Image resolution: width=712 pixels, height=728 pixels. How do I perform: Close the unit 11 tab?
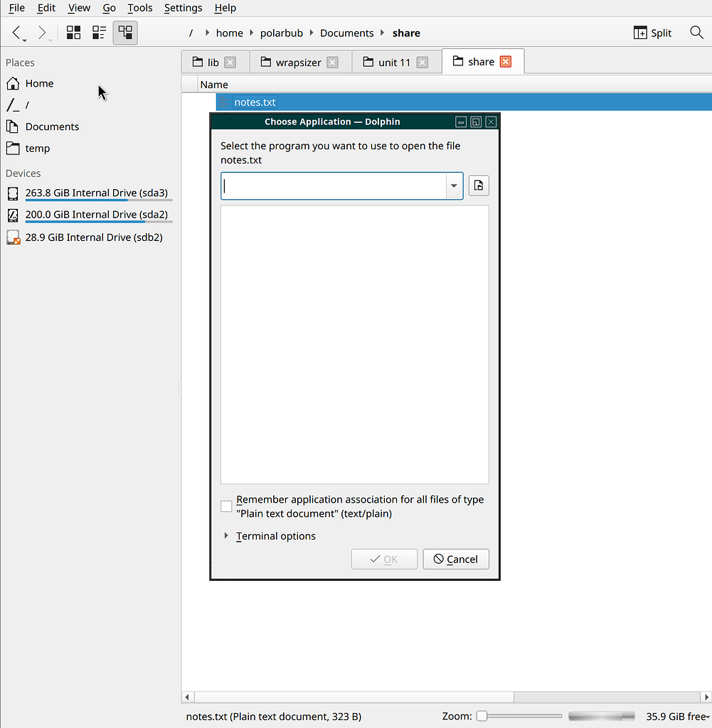[x=422, y=62]
